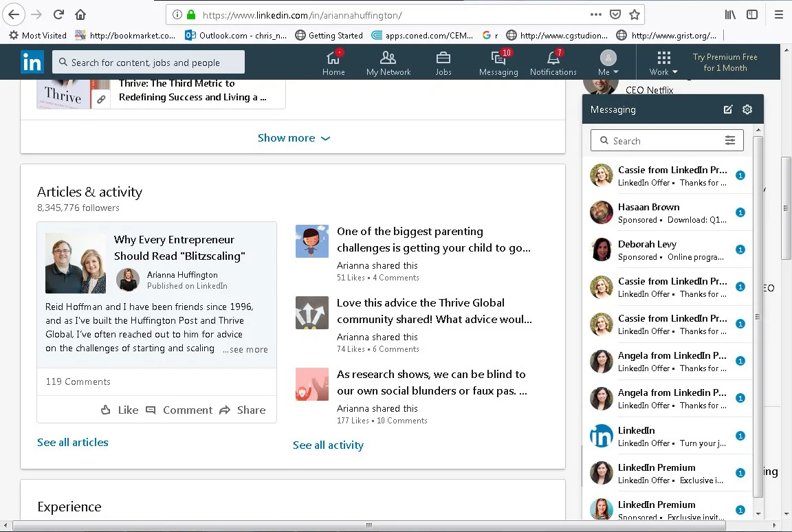Click the LinkedIn logo icon

32,62
